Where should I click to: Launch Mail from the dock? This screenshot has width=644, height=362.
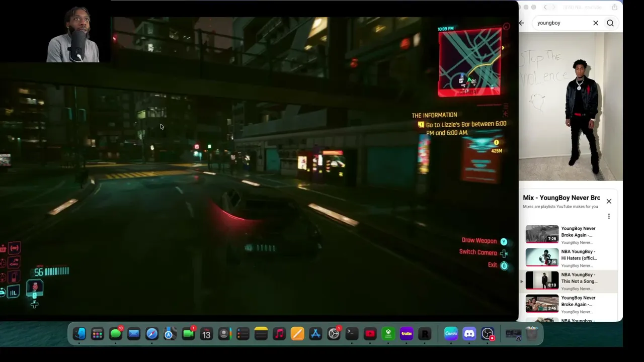[x=134, y=333]
